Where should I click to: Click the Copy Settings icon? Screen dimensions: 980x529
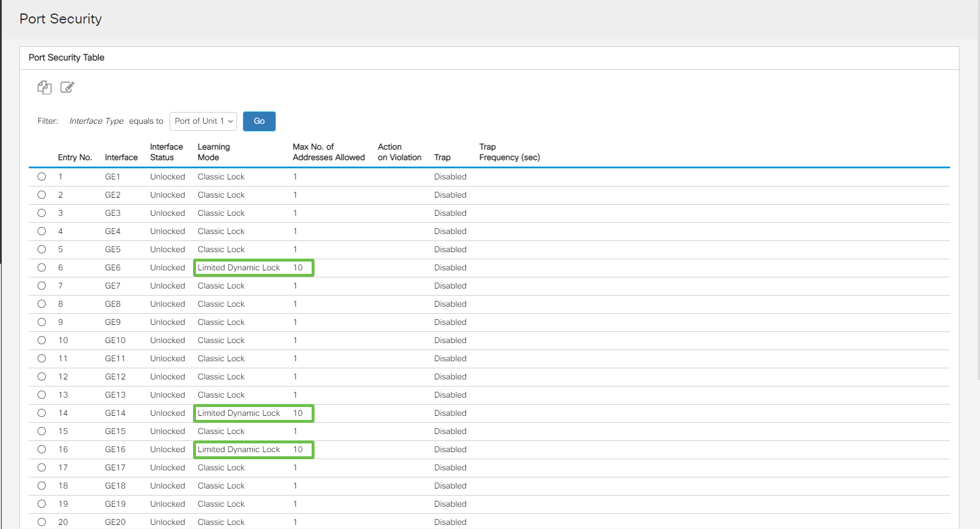click(x=44, y=87)
